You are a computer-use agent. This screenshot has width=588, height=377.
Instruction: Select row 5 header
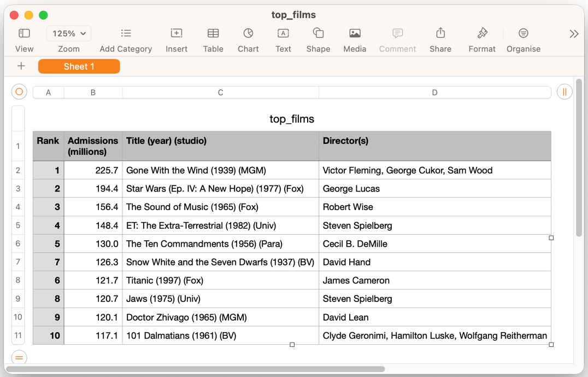[x=18, y=225]
